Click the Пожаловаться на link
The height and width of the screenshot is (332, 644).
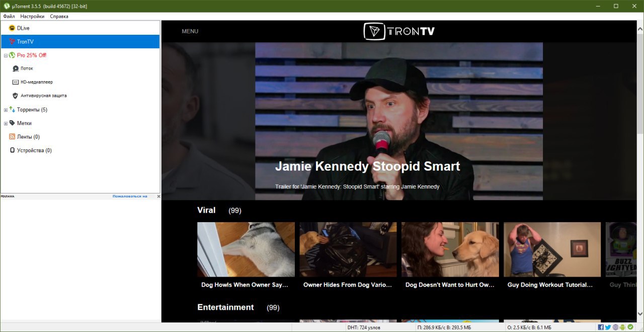coord(130,196)
